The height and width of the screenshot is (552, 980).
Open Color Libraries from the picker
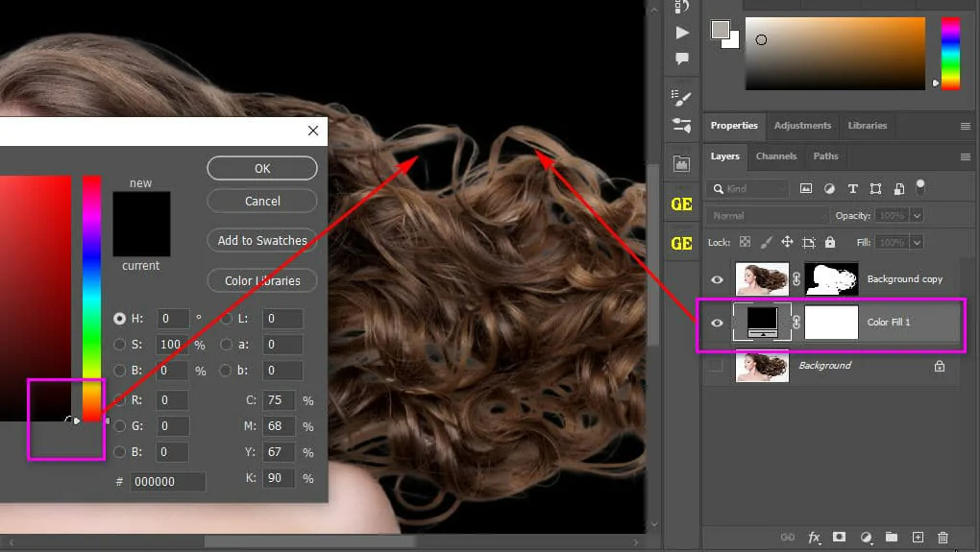coord(262,280)
